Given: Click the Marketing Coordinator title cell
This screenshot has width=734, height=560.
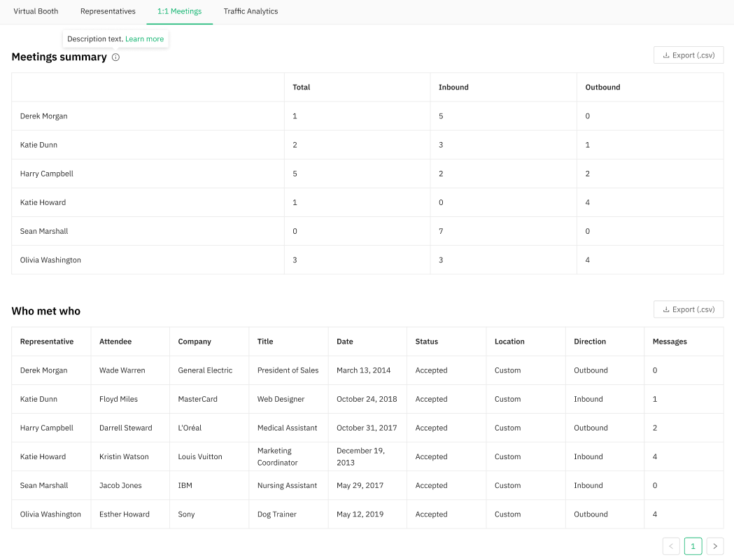Looking at the screenshot, I should point(278,456).
